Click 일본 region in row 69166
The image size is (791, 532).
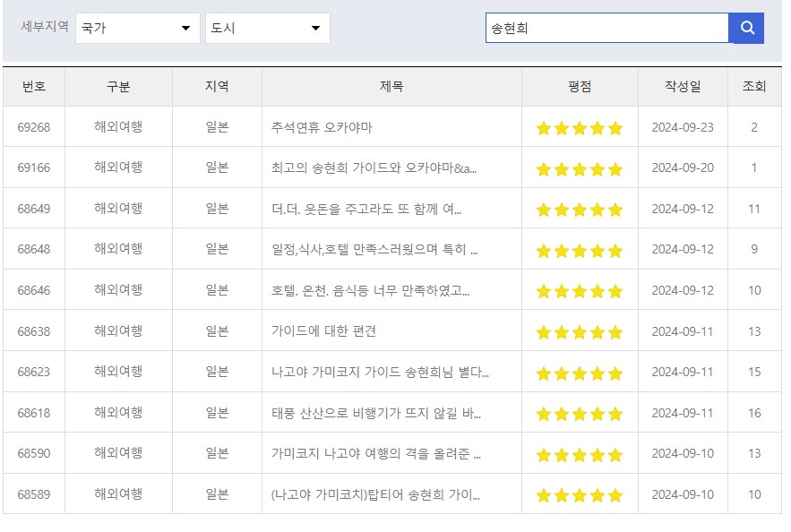(217, 167)
